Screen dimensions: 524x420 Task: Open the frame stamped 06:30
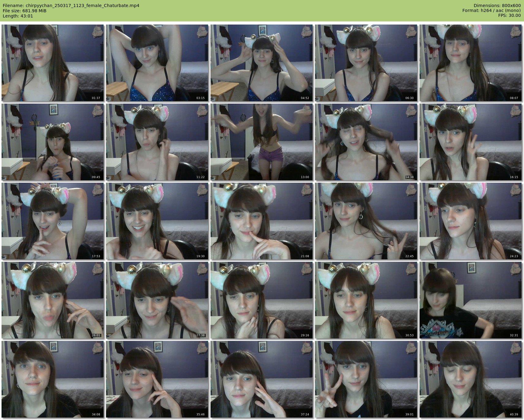click(x=366, y=63)
